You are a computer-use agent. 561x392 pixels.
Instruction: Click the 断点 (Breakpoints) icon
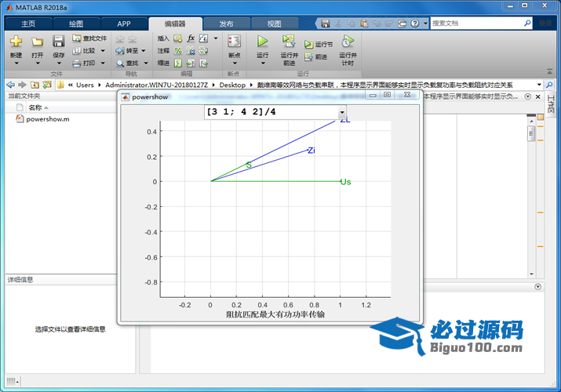click(x=235, y=42)
